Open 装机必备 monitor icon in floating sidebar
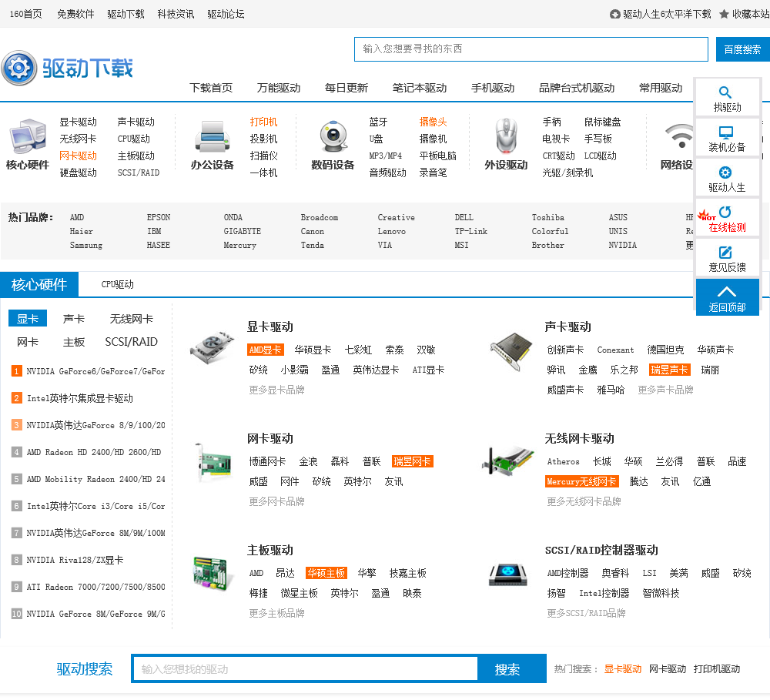 point(725,132)
